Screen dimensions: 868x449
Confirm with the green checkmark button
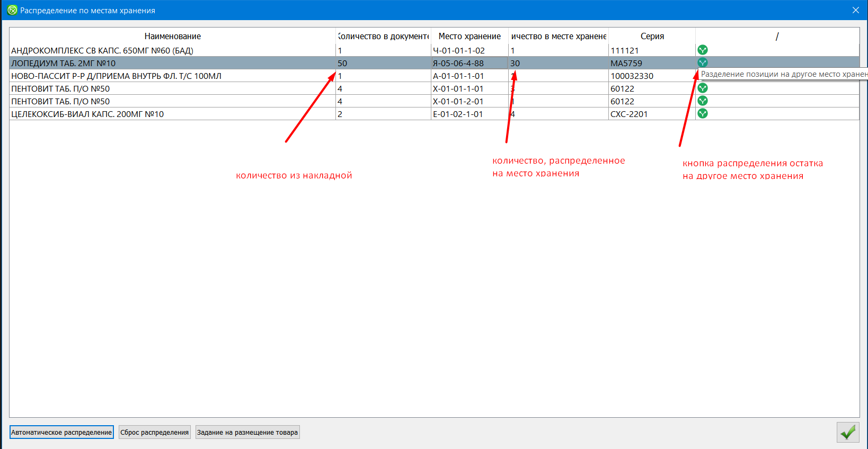tap(847, 433)
